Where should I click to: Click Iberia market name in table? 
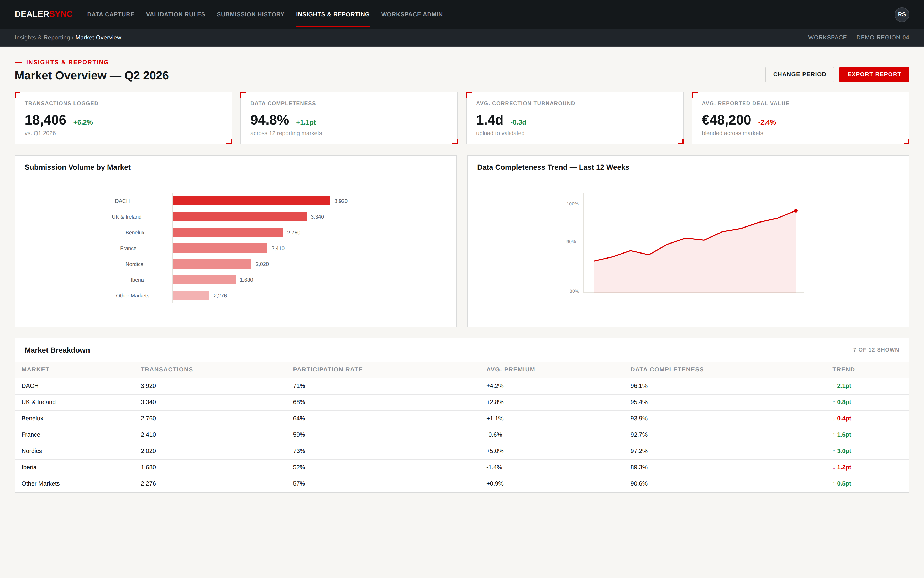coord(29,467)
